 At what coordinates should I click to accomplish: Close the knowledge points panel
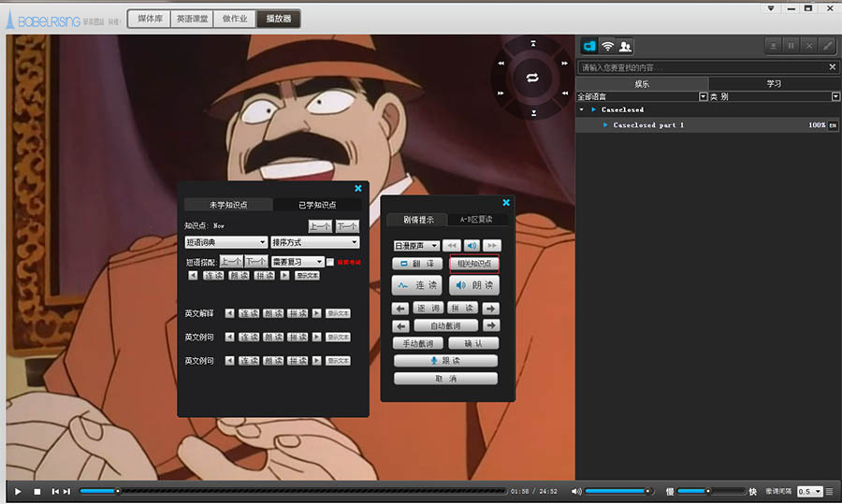(x=358, y=188)
